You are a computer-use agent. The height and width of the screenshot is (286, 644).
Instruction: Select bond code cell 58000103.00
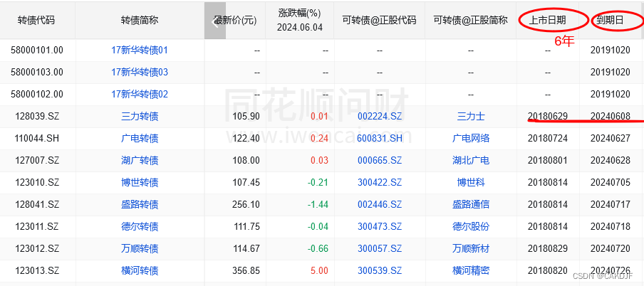[37, 73]
